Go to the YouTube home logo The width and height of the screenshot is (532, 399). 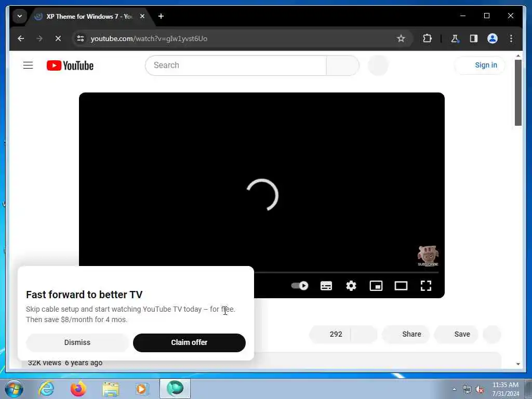[70, 65]
